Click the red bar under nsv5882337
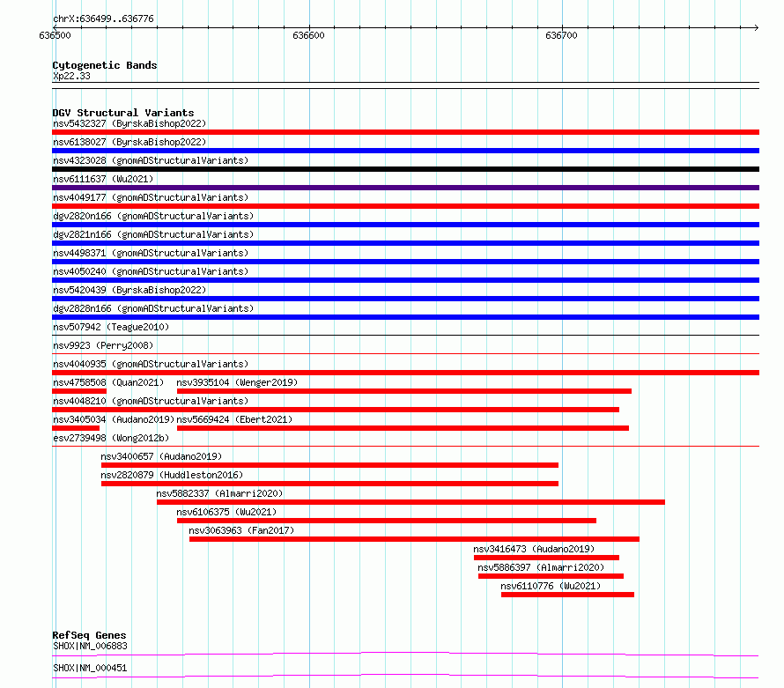This screenshot has height=688, width=784. pos(410,502)
